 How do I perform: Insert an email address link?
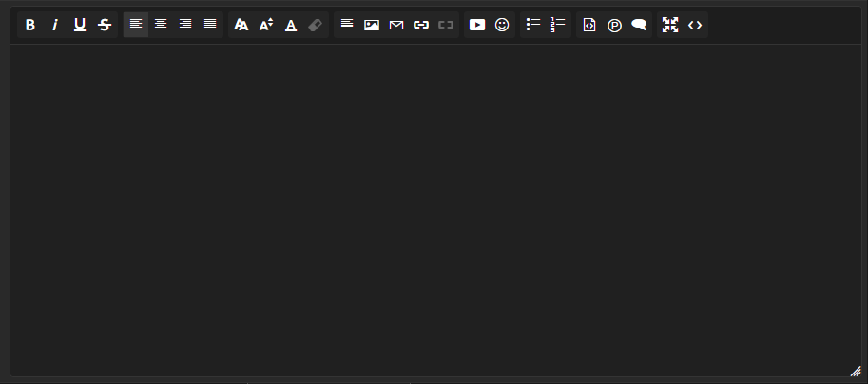[x=396, y=25]
